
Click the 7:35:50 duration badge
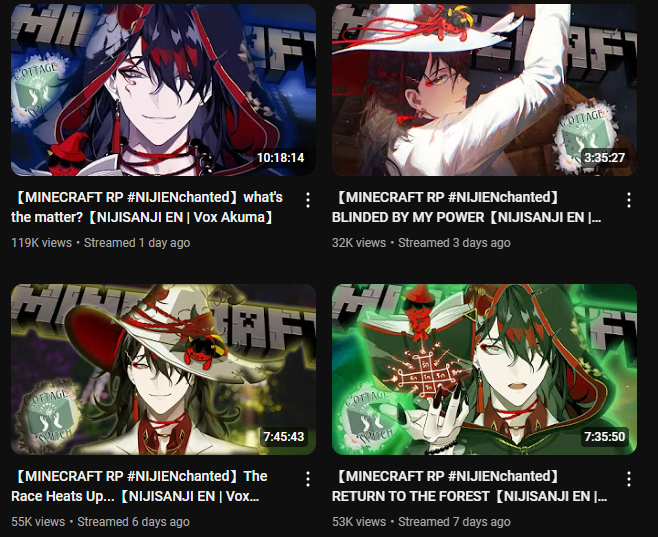tap(605, 437)
